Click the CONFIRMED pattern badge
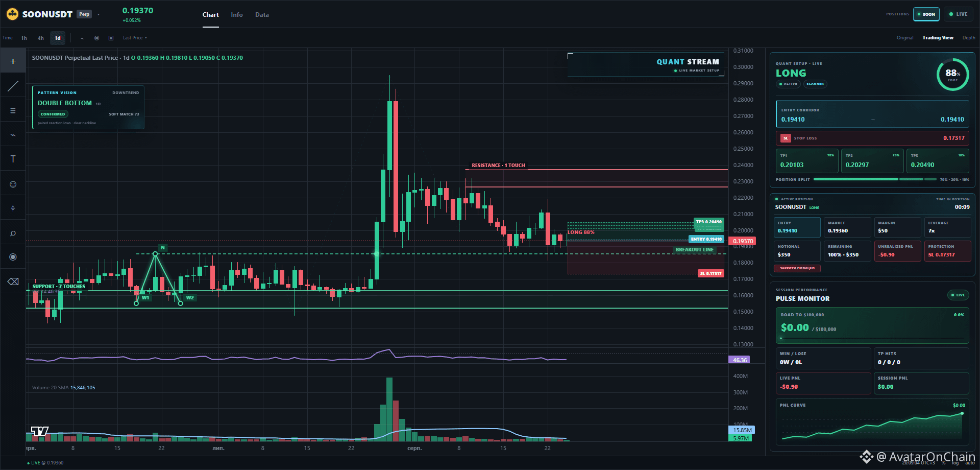Screen dimensions: 980x470 pyautogui.click(x=53, y=114)
